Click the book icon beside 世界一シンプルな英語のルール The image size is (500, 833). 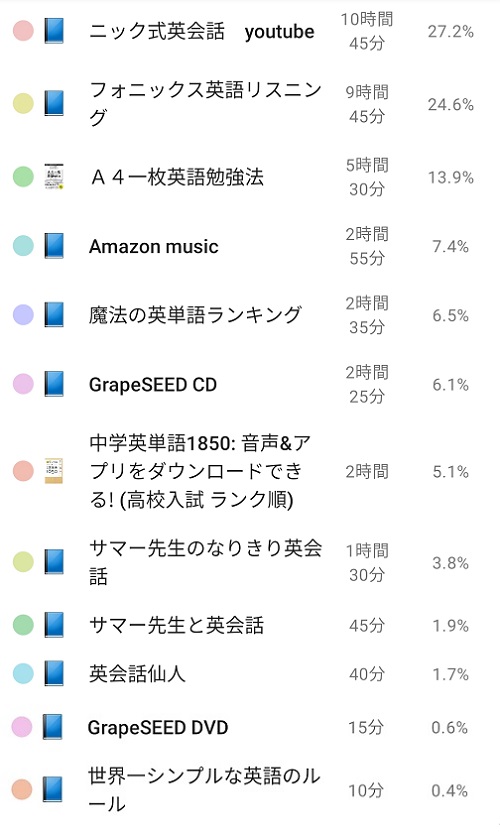pos(53,789)
